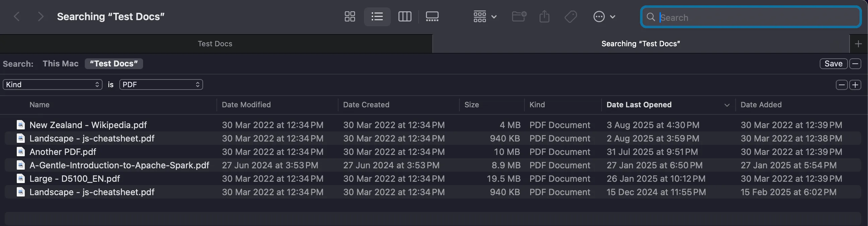Screen dimensions: 868x226
Task: Click "31 Jul 2025 at 9:51 PM" cell
Action: [652, 152]
